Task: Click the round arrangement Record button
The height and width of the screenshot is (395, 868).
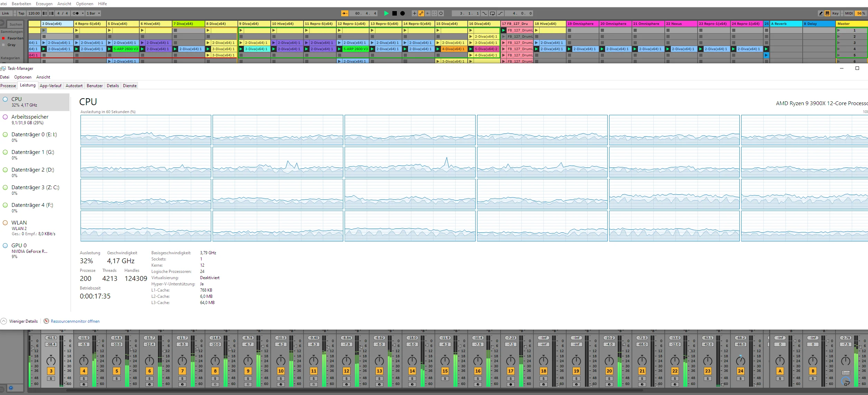Action: [402, 13]
